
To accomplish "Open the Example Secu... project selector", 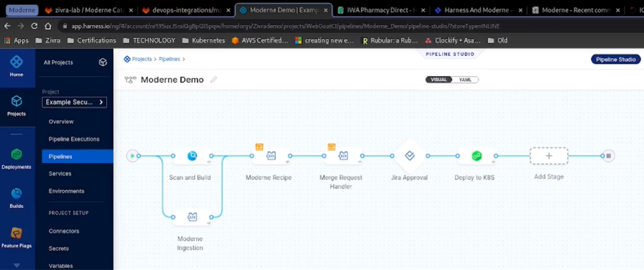I will coord(74,102).
